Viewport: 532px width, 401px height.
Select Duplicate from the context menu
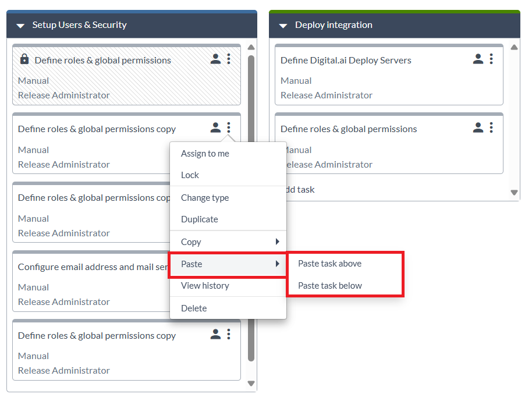point(199,219)
